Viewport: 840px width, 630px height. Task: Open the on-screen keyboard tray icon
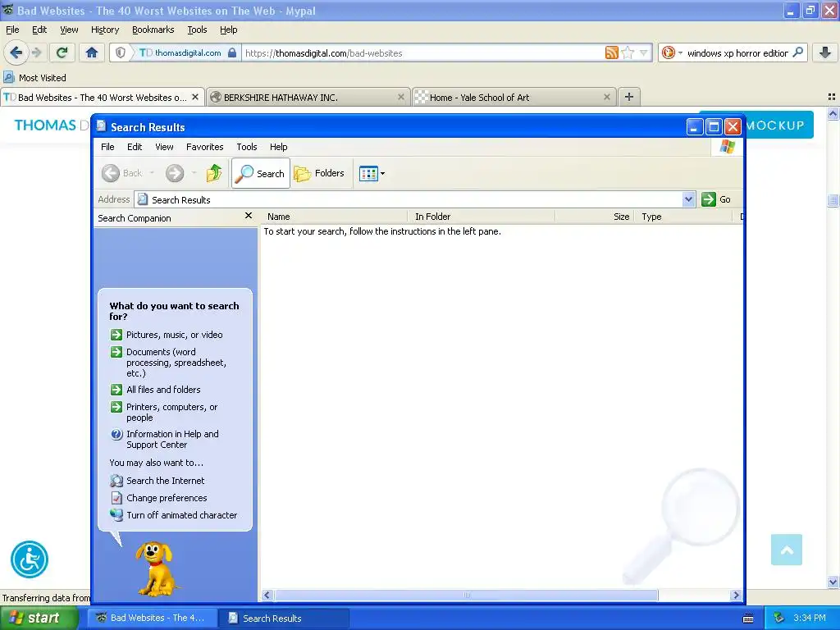coord(748,619)
